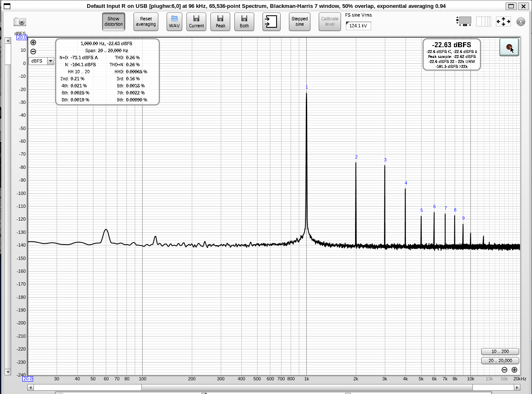Click the vertical scrollbar down arrow
532x394 pixels.
(x=7, y=372)
